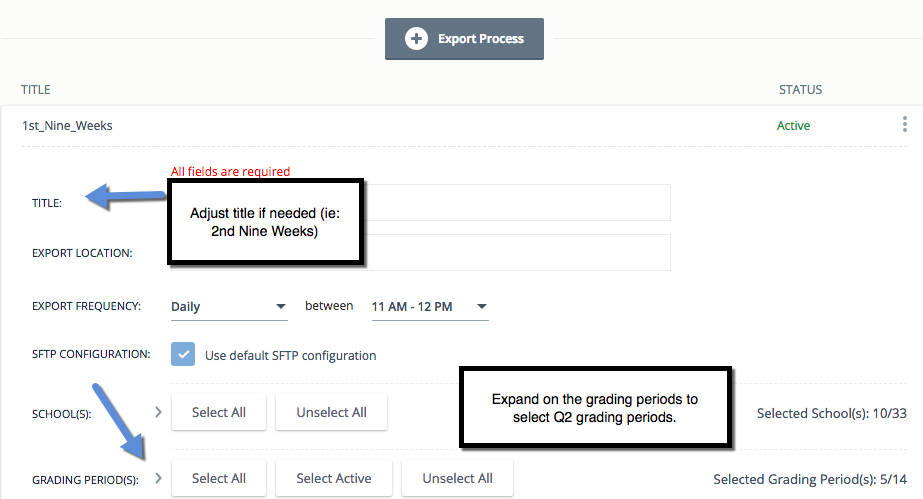Click the Select Active button
Screen dimensions: 923x499
333,479
